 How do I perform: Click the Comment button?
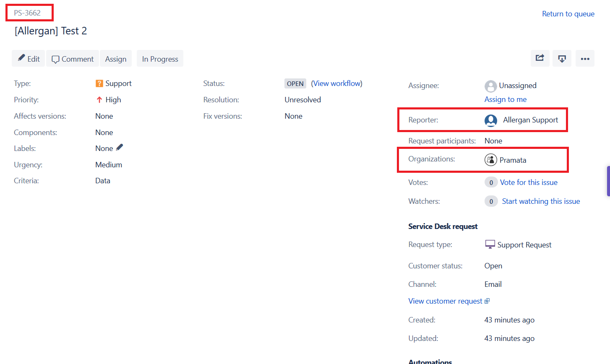point(73,59)
